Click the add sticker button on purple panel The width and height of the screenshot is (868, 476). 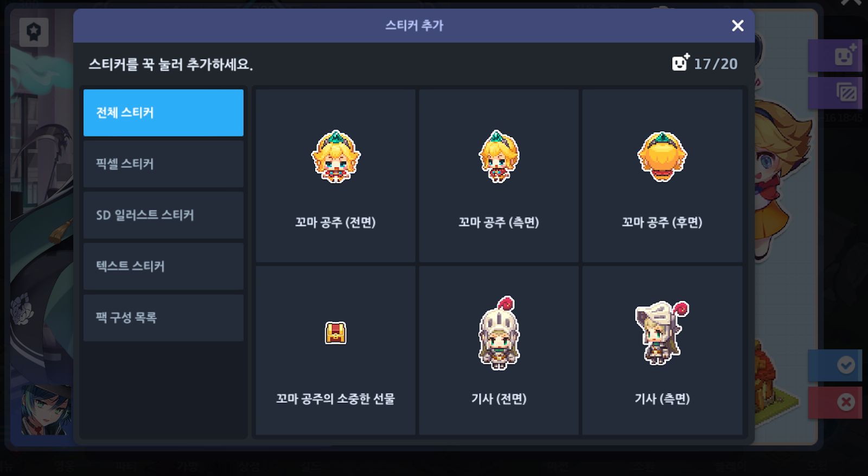845,55
